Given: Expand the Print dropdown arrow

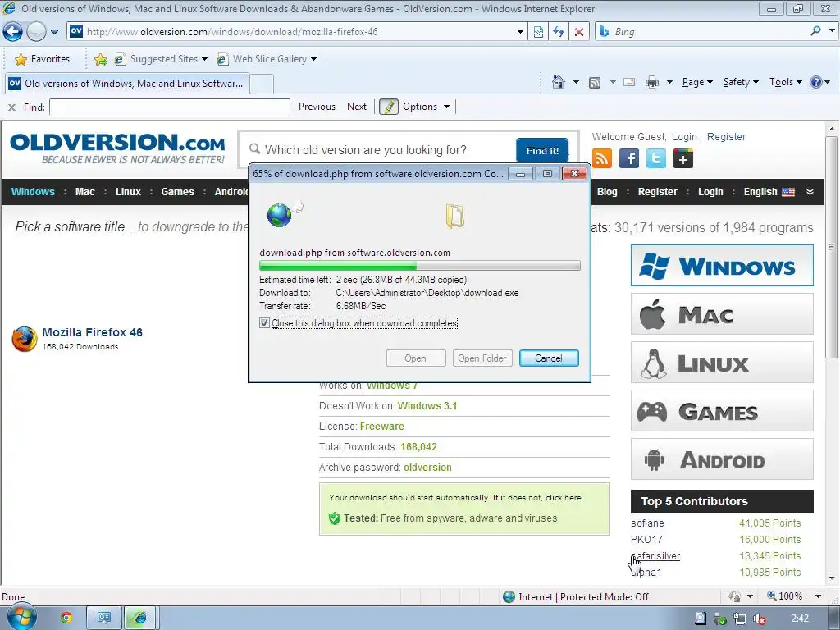Looking at the screenshot, I should tap(669, 83).
